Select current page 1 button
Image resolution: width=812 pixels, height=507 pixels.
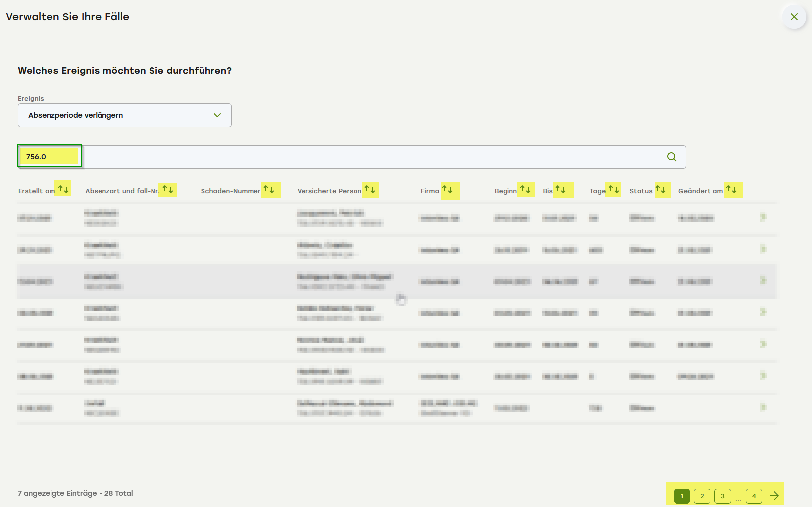(x=682, y=496)
